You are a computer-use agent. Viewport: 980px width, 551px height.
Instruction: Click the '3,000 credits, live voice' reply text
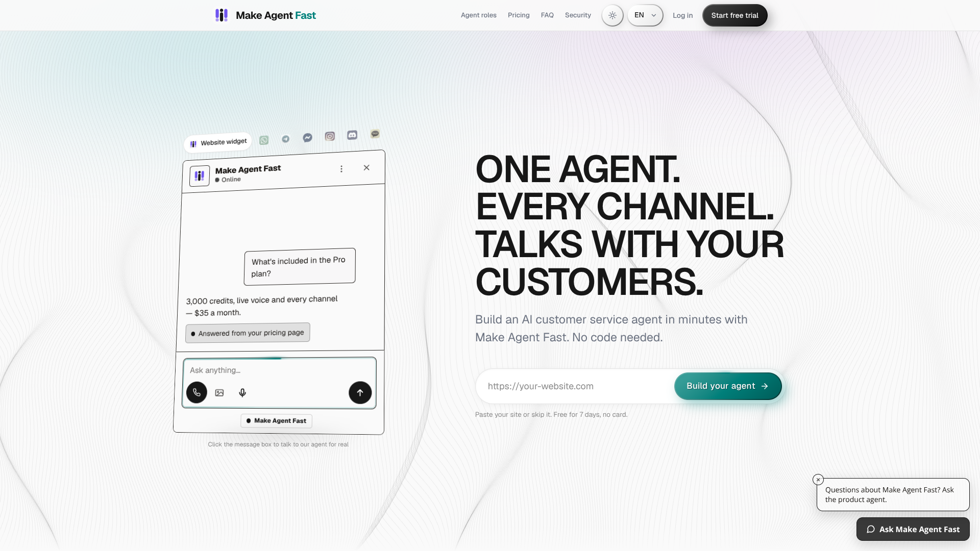(262, 306)
